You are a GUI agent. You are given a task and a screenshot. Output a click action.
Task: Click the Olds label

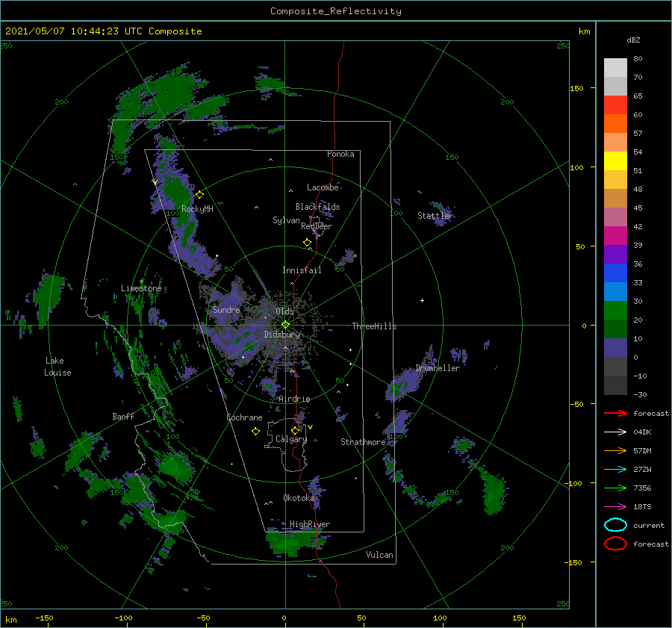[284, 311]
